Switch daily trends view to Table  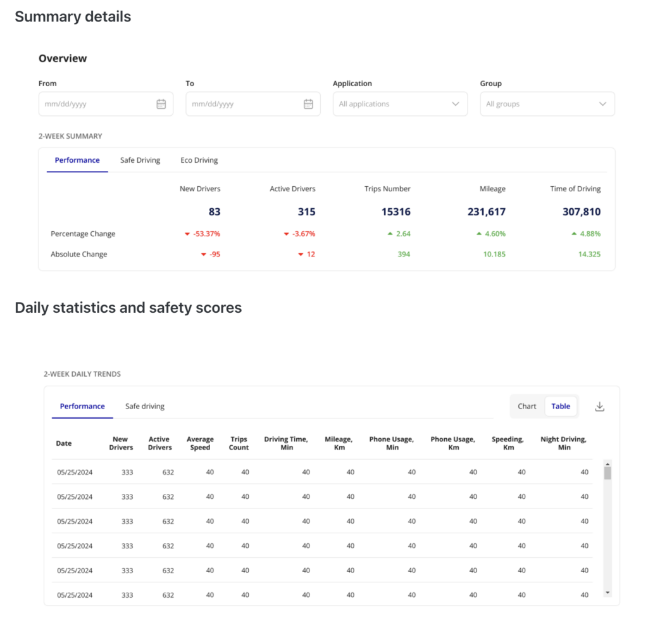[x=561, y=406]
